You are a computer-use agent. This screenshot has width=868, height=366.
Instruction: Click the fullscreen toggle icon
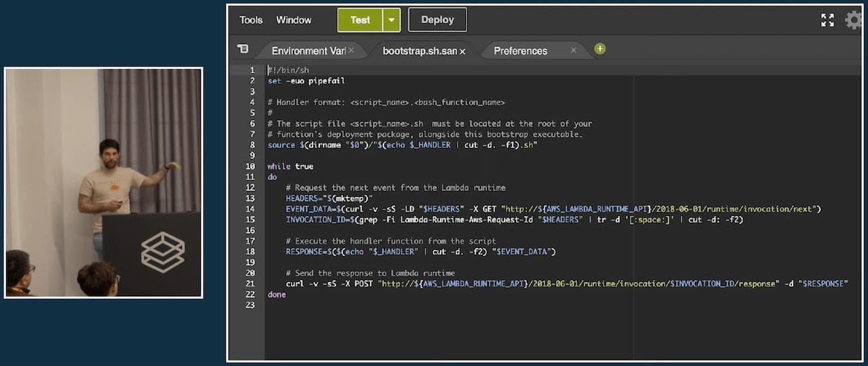click(827, 20)
